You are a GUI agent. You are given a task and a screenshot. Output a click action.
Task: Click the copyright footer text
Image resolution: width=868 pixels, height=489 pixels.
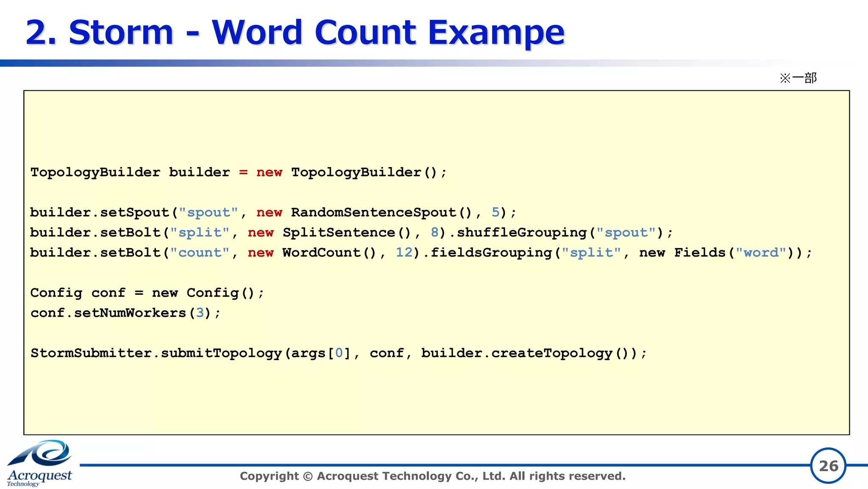point(432,476)
